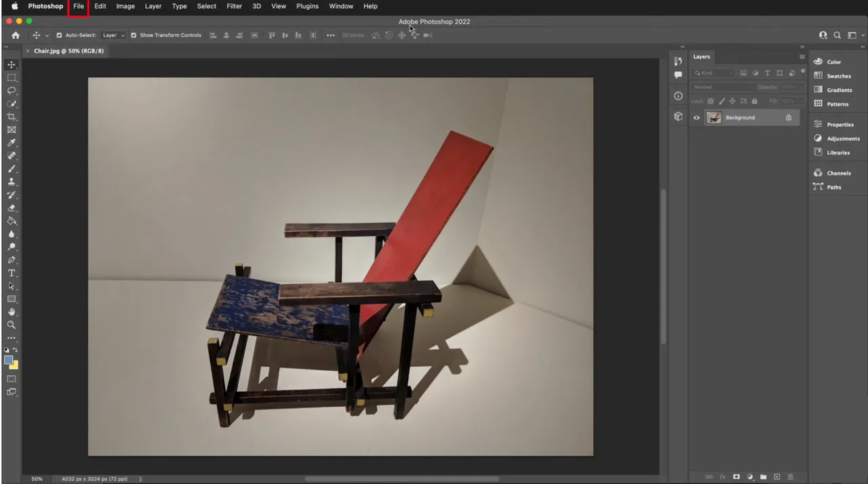Open the History panel icon
868x484 pixels.
pos(678,61)
